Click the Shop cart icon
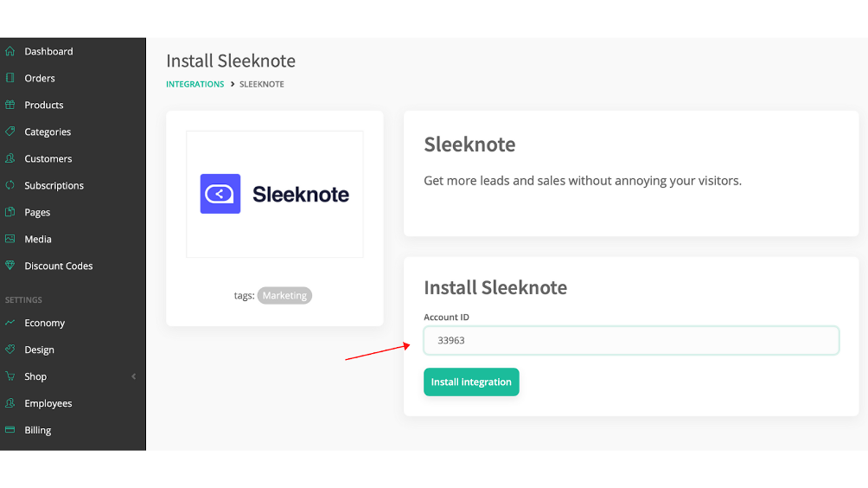 [10, 376]
